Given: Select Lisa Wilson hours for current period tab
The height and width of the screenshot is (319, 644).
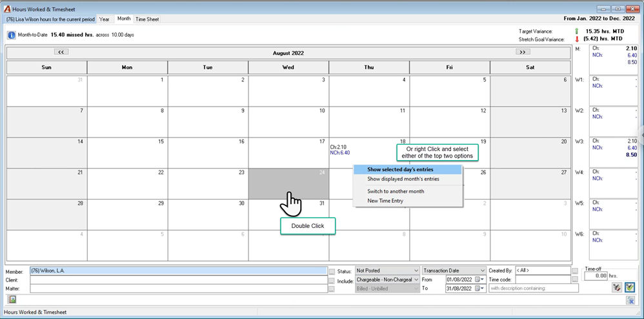Looking at the screenshot, I should point(50,19).
